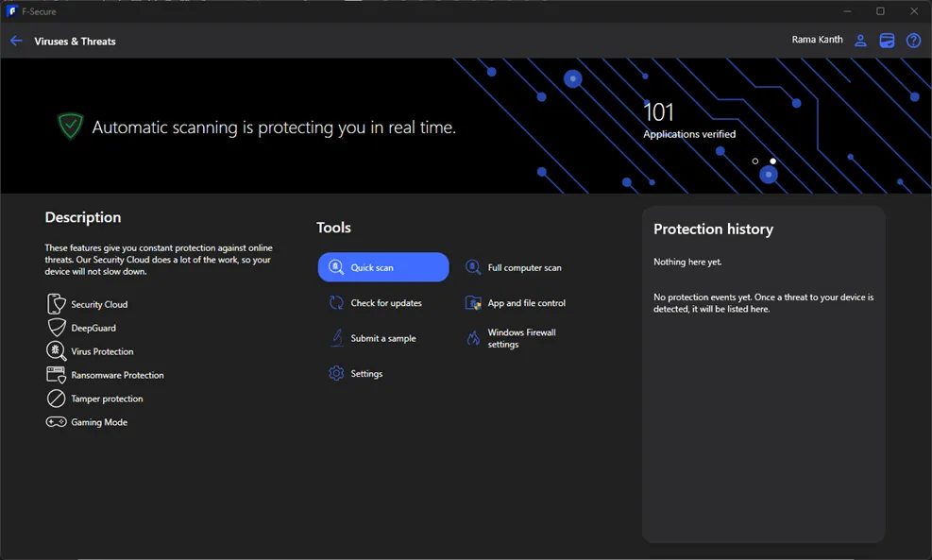Open the help question mark icon
Screen dimensions: 932x560
913,41
